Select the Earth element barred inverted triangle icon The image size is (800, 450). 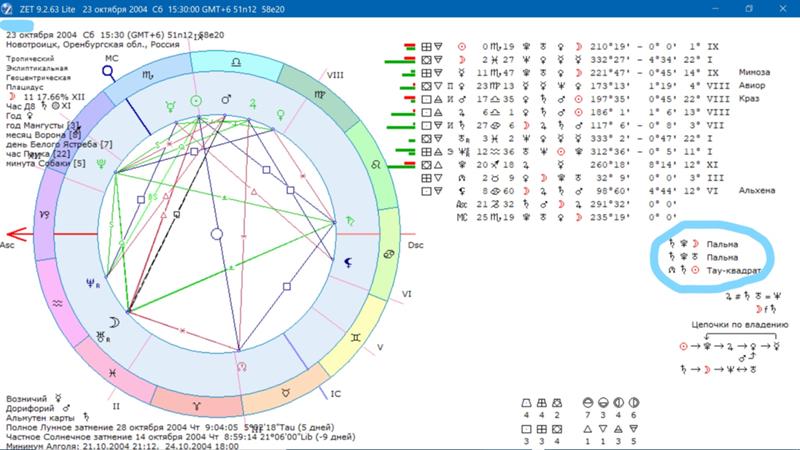[634, 429]
